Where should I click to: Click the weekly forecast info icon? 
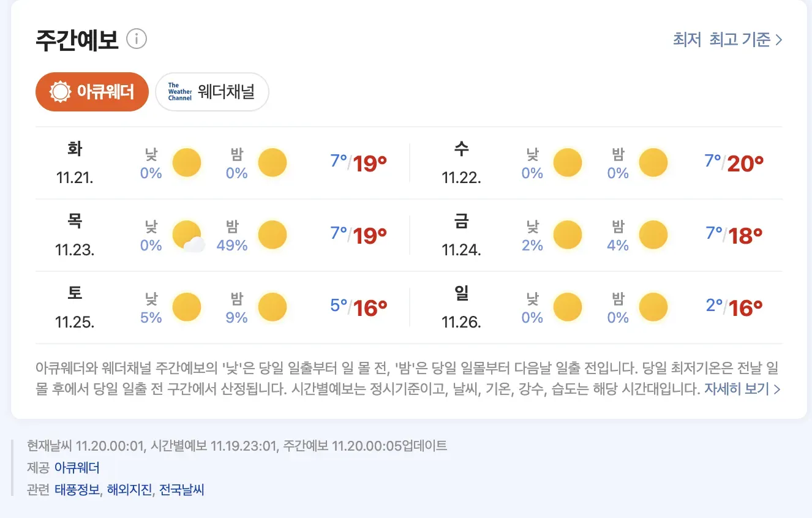(x=137, y=40)
